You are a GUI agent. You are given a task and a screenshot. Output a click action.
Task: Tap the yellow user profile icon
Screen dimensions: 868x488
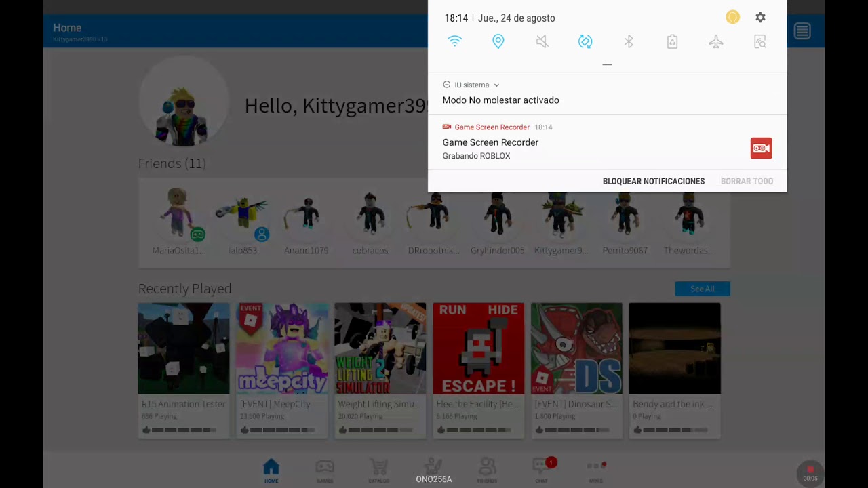pos(732,18)
